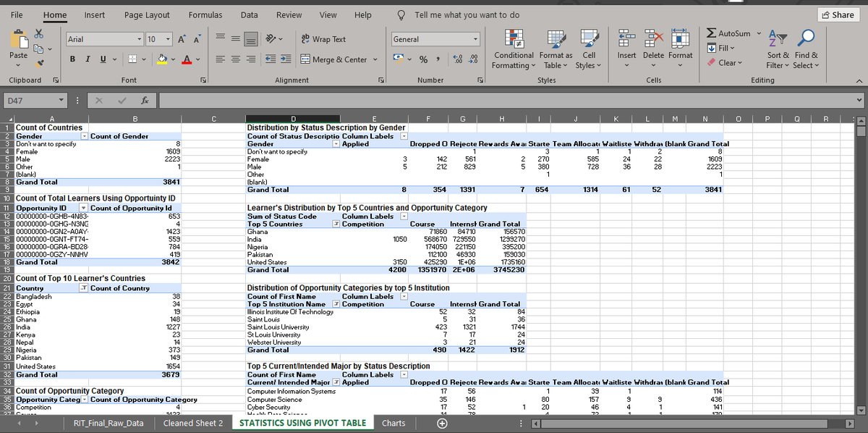868x433 pixels.
Task: Select the Charts sheet tab
Action: pos(393,423)
